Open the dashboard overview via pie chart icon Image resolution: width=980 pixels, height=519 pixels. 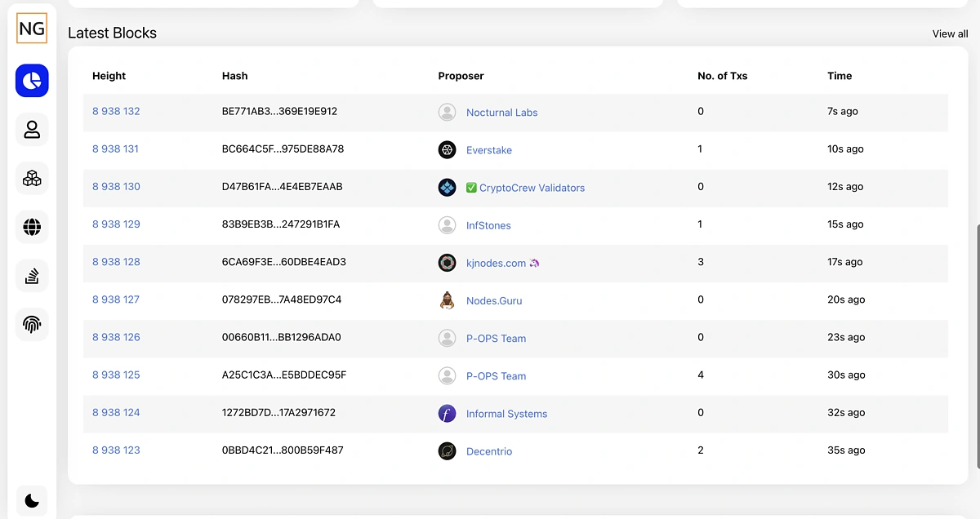tap(31, 81)
